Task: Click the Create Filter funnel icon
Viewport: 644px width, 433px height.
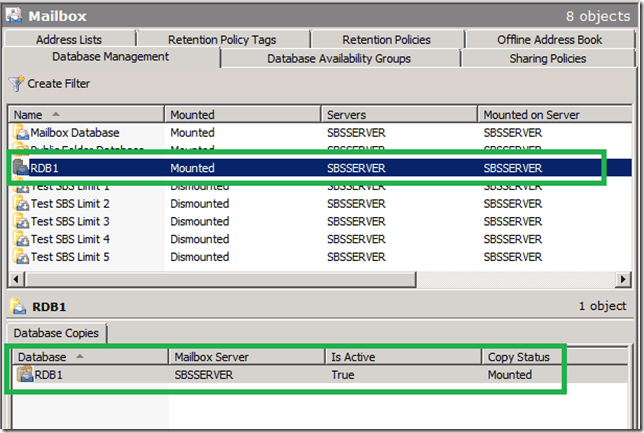Action: pos(16,83)
